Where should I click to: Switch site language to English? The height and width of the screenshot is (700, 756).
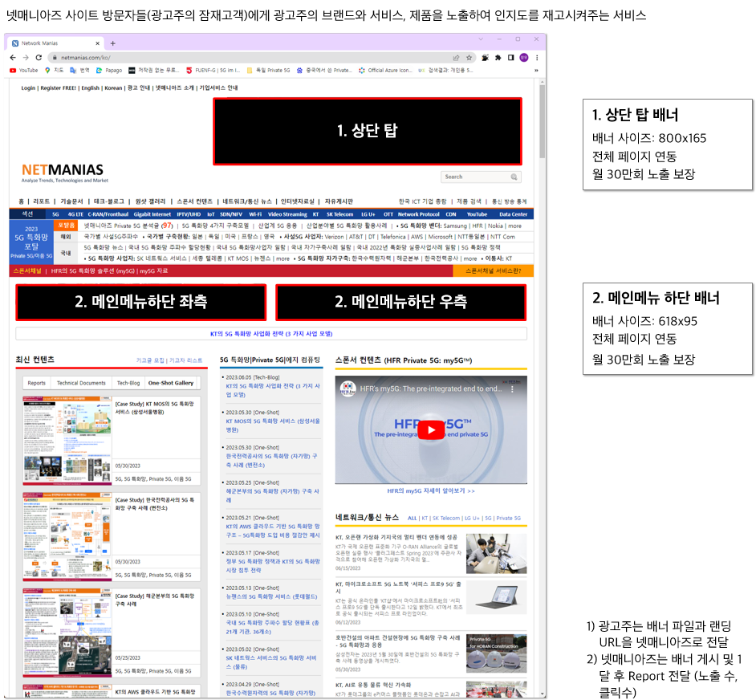[x=90, y=87]
